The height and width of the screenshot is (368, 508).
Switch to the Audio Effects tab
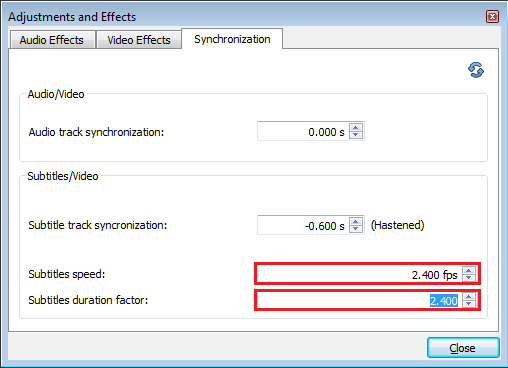(52, 40)
